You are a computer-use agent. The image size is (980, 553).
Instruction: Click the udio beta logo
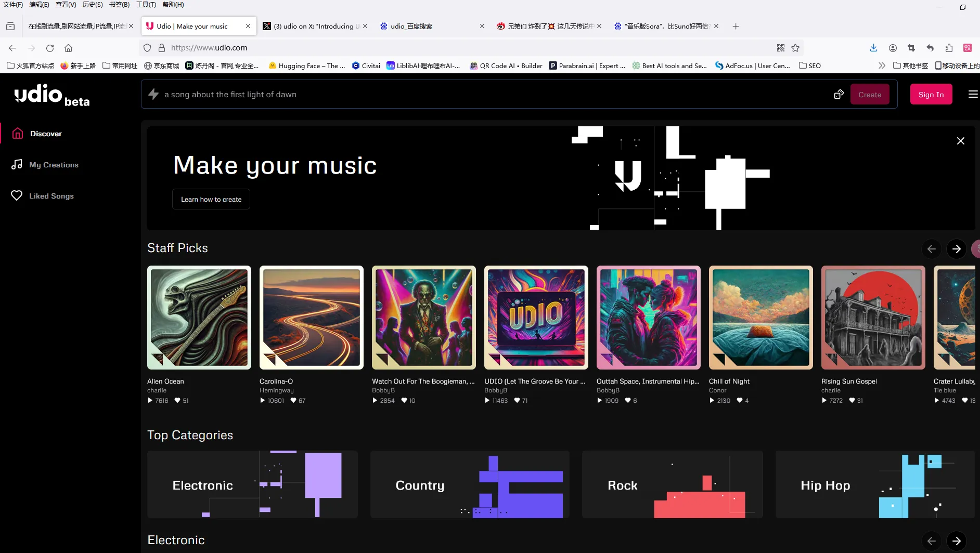51,95
